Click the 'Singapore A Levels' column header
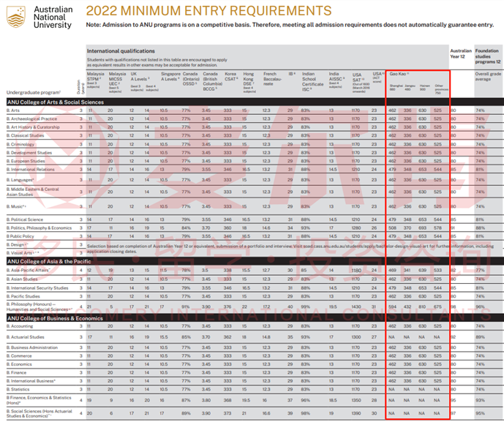The height and width of the screenshot is (422, 504). (170, 77)
